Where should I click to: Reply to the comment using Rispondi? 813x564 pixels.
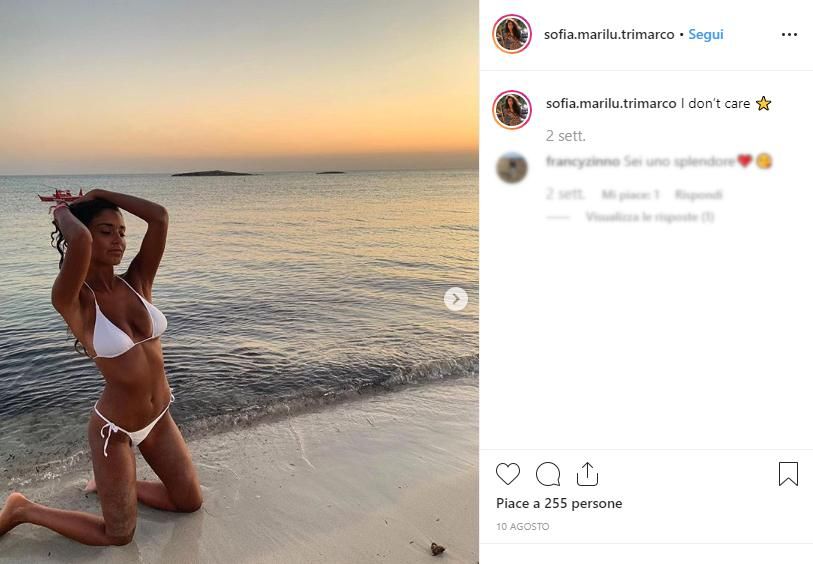click(x=698, y=194)
